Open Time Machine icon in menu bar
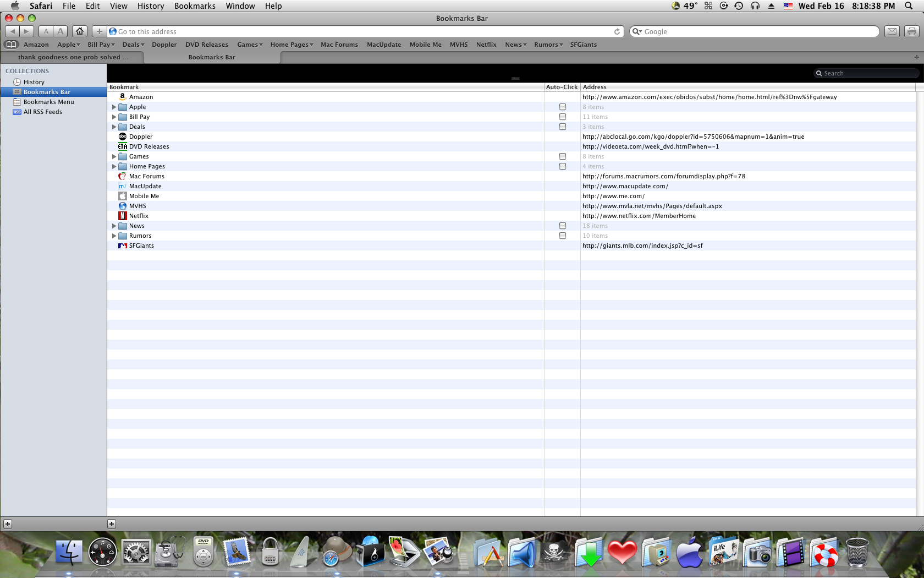 tap(739, 6)
